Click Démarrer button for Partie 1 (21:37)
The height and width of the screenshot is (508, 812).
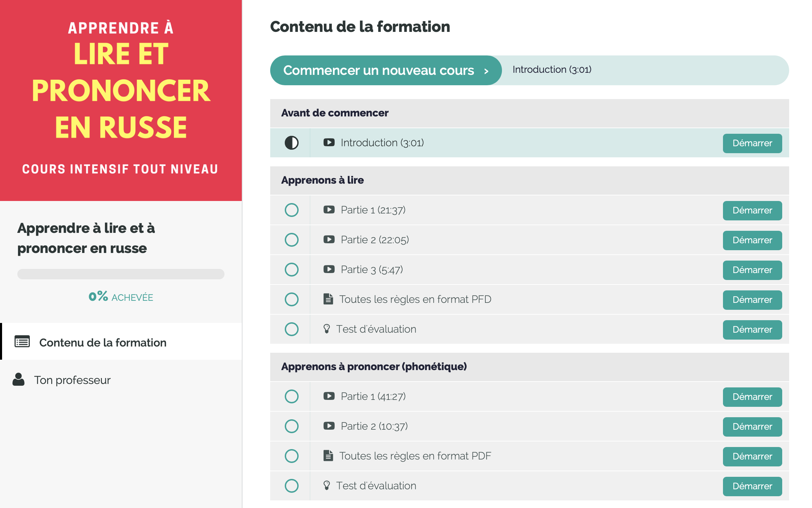tap(752, 210)
